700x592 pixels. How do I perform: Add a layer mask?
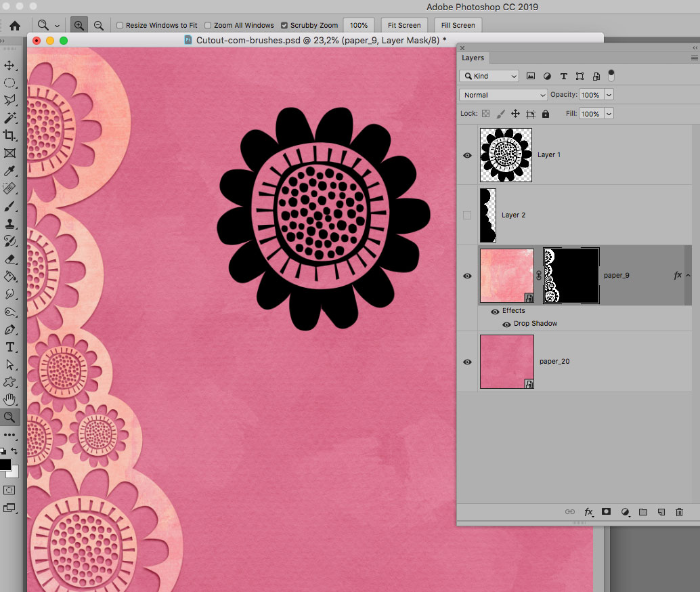[606, 511]
